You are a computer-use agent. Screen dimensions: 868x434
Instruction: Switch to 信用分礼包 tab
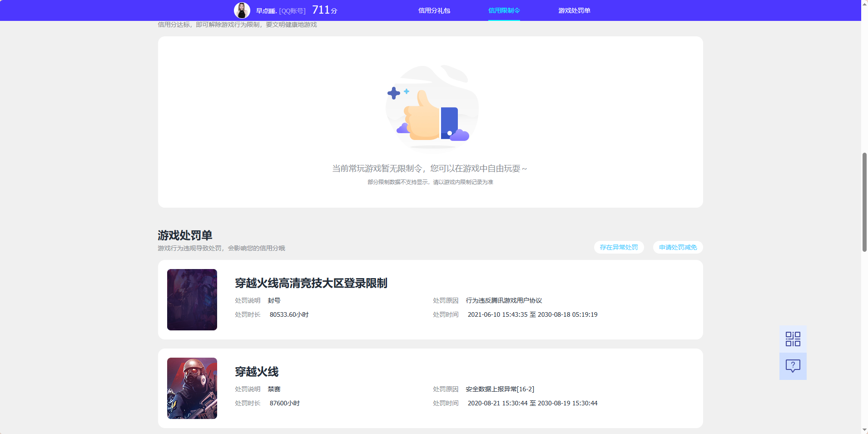tap(434, 10)
